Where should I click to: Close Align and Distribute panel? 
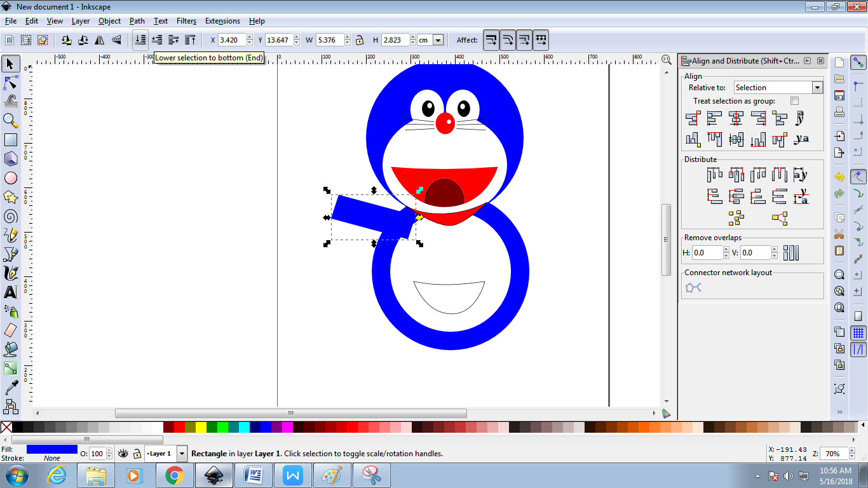(x=820, y=61)
